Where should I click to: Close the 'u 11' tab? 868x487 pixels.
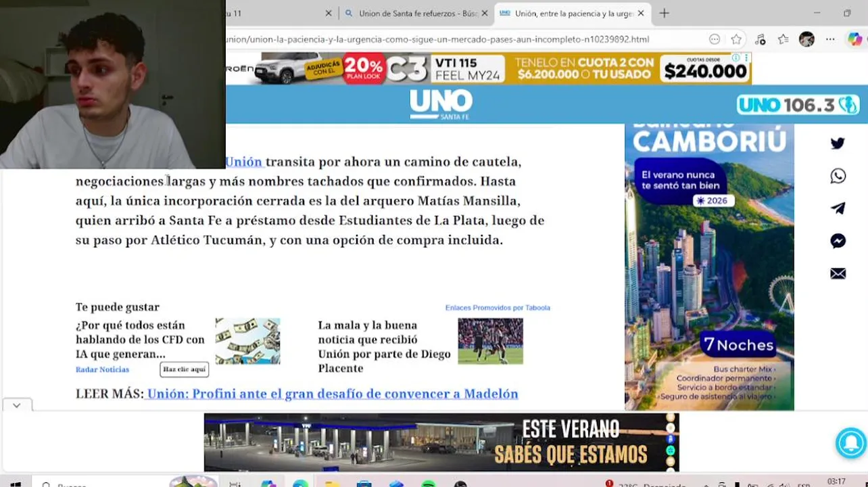[x=329, y=13]
